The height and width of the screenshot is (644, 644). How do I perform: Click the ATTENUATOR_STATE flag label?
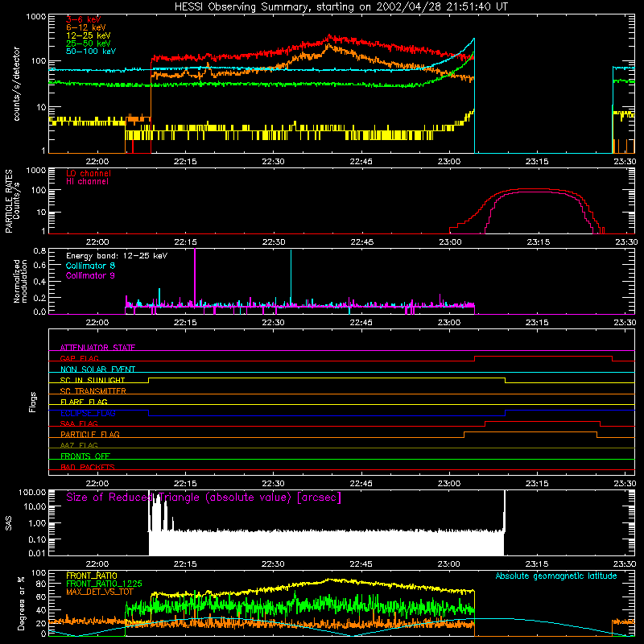point(97,348)
